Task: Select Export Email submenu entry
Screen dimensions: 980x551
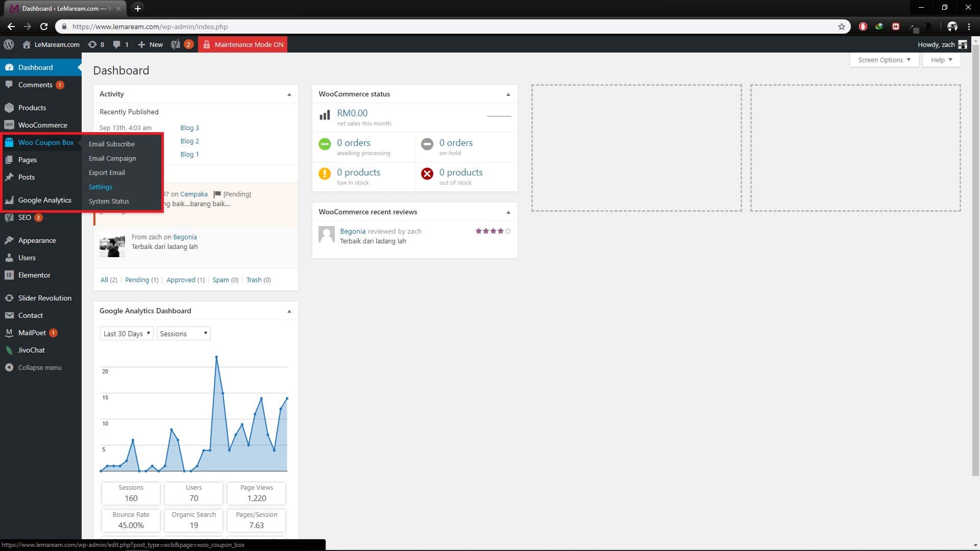Action: pos(107,172)
